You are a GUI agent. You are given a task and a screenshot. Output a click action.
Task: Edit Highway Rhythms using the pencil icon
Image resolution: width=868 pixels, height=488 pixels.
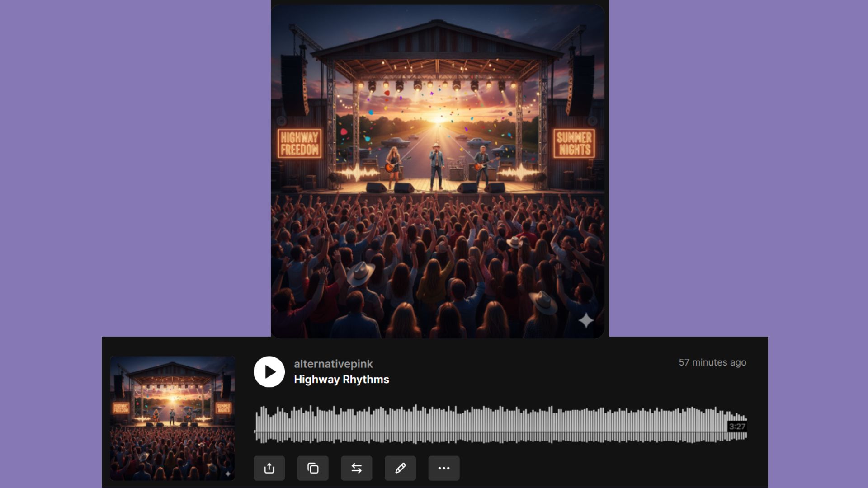(x=400, y=468)
